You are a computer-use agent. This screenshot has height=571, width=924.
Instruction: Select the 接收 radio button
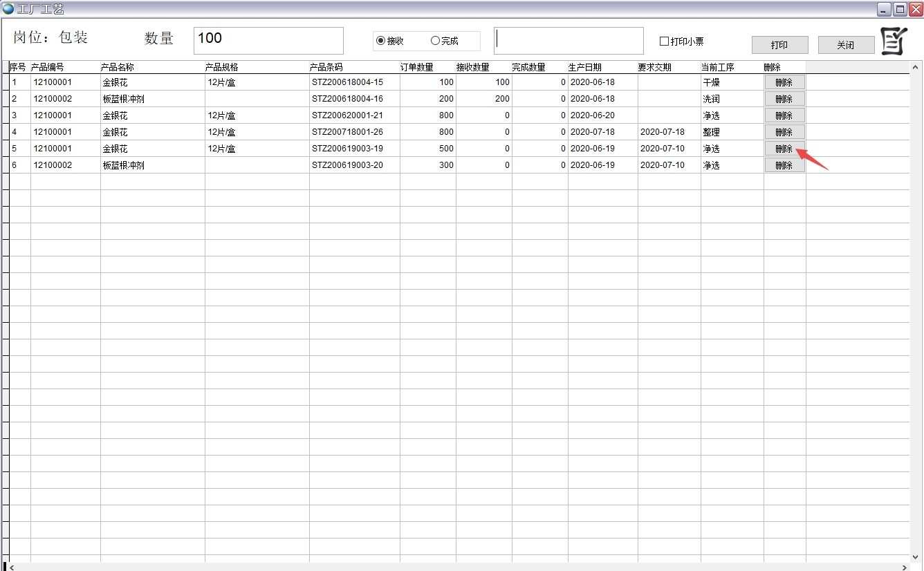(380, 41)
